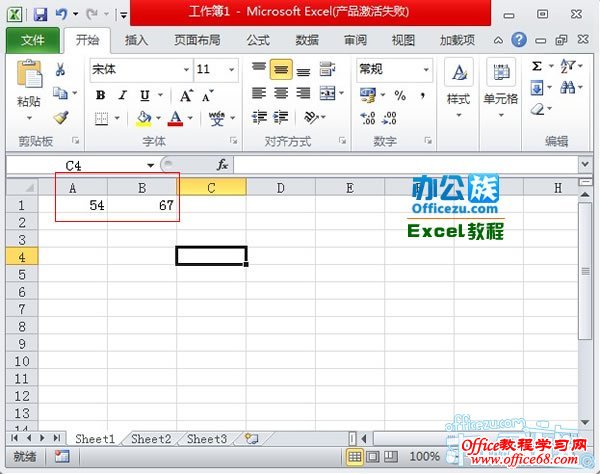Switch to the 数据 tab
Image resolution: width=600 pixels, height=474 pixels.
307,40
